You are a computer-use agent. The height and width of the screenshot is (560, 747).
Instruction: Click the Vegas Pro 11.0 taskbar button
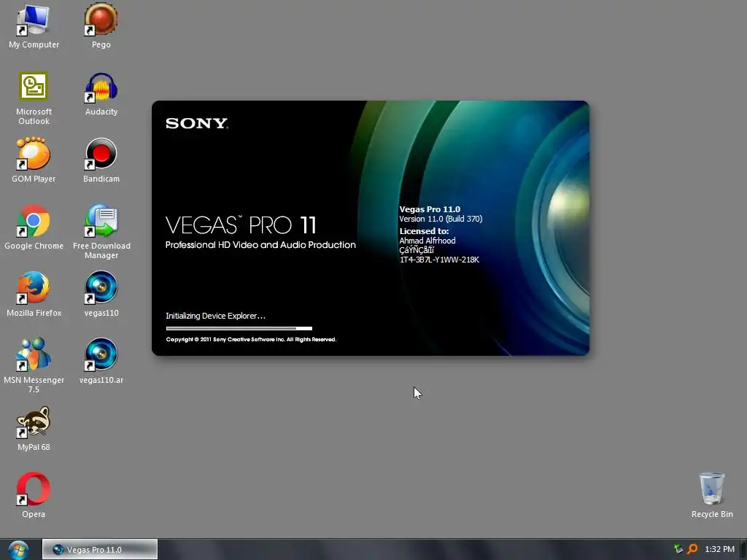[99, 550]
